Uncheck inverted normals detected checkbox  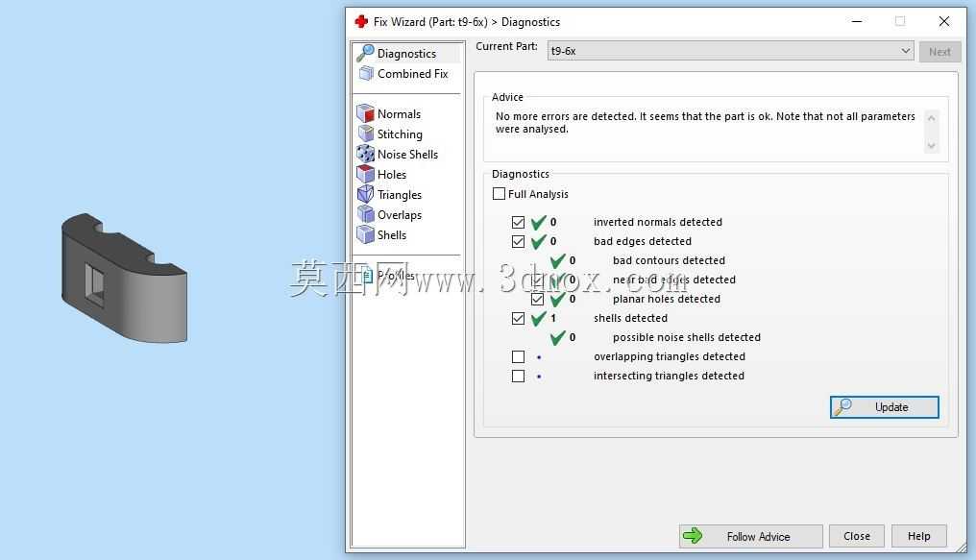pyautogui.click(x=518, y=222)
